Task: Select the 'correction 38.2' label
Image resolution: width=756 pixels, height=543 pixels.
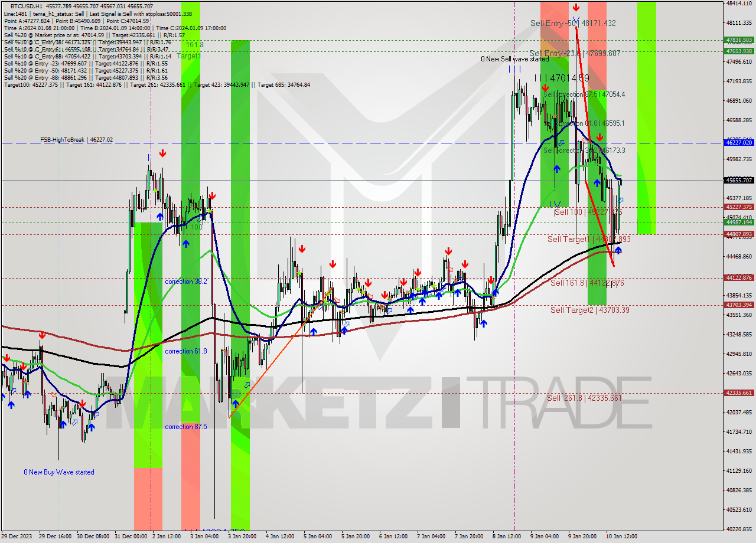Action: 186,282
